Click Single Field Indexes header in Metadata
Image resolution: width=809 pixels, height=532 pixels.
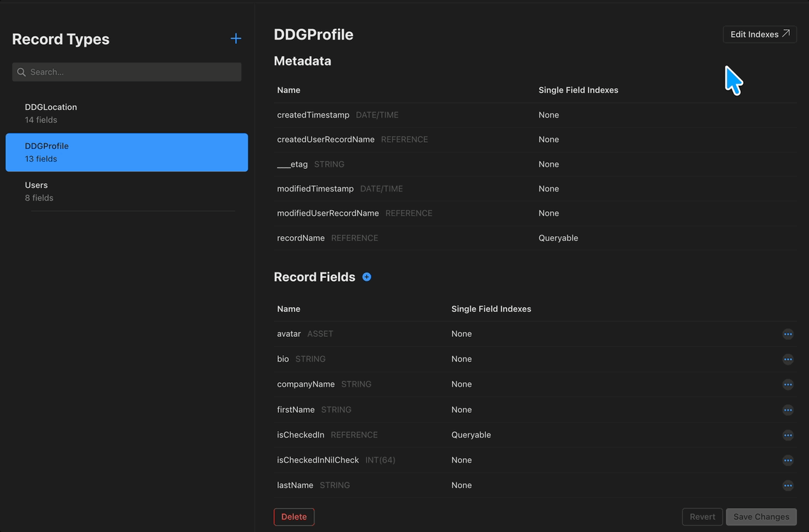point(578,90)
